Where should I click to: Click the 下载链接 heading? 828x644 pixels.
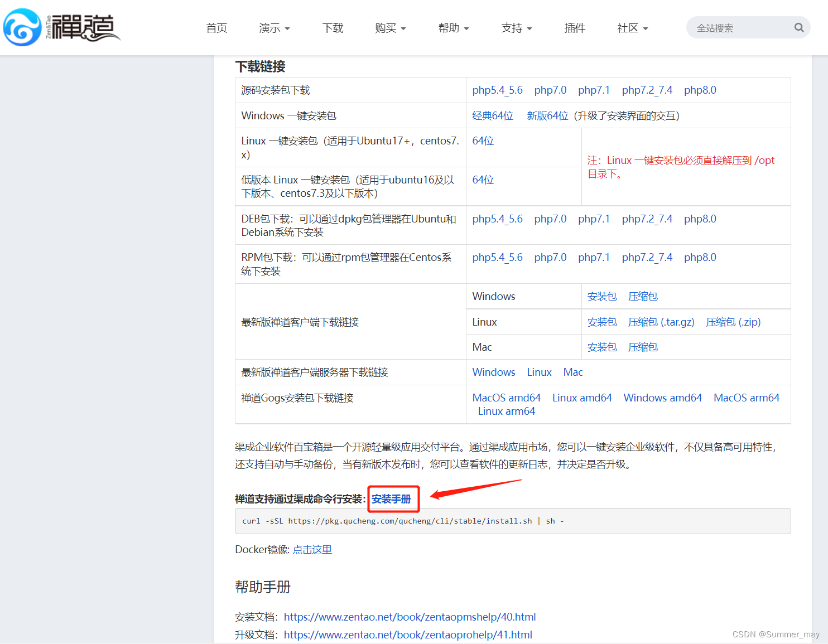[260, 67]
